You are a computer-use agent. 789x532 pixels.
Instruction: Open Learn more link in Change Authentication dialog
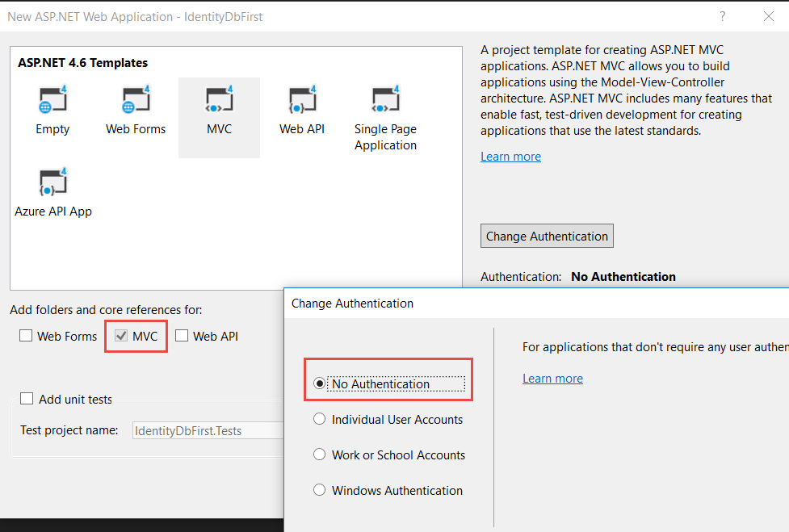pyautogui.click(x=552, y=378)
